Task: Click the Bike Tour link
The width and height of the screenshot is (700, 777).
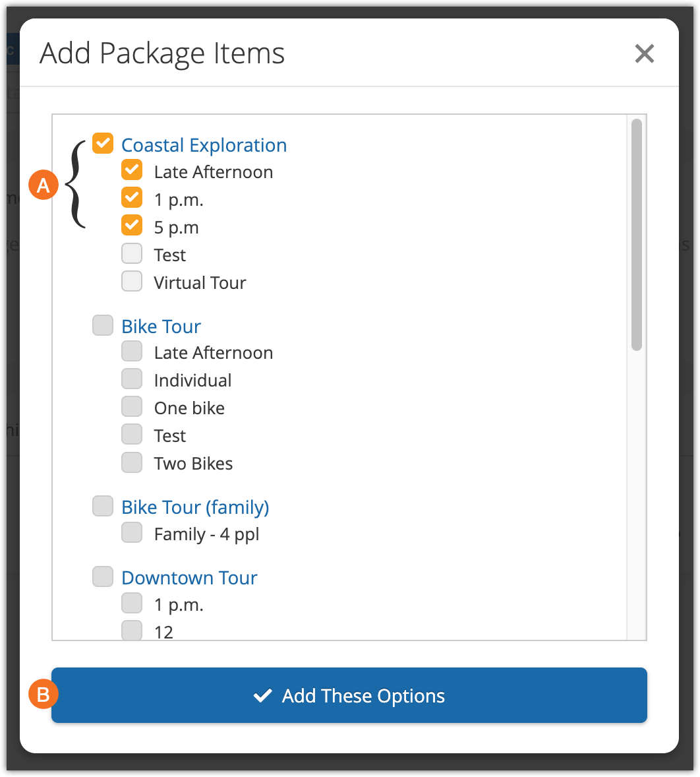Action: 161,326
